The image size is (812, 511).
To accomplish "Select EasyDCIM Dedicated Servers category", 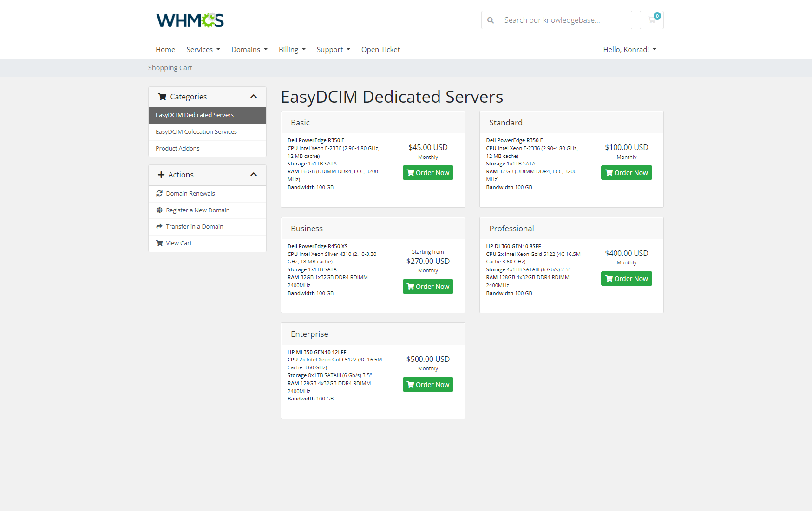I will [x=207, y=115].
